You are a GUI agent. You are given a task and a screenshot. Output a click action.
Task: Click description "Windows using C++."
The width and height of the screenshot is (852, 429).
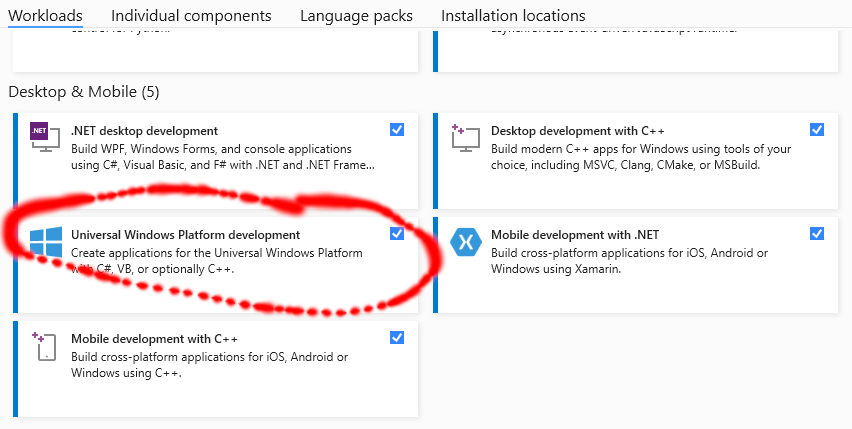click(126, 373)
